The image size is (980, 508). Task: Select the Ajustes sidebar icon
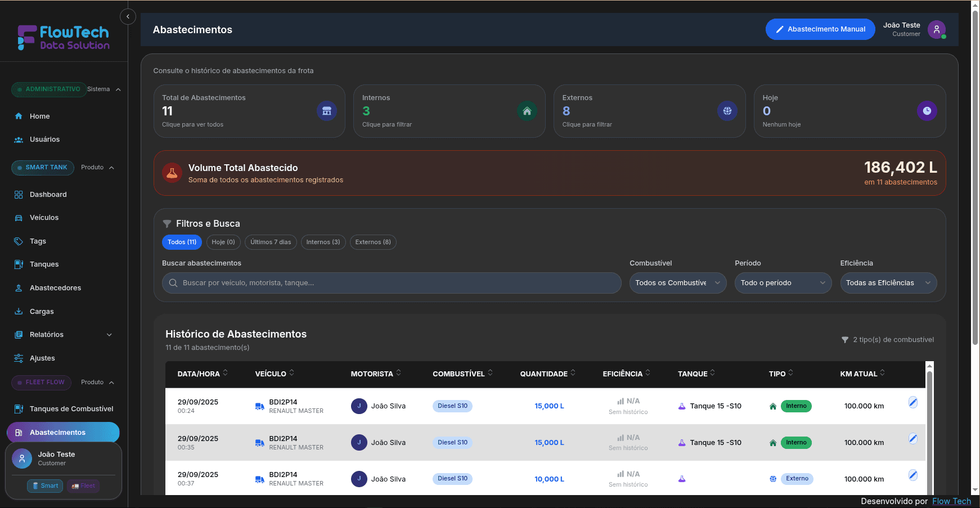point(19,358)
